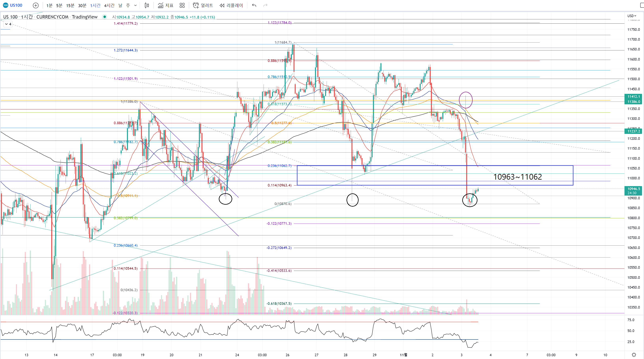Click the redo arrow

(x=265, y=5)
